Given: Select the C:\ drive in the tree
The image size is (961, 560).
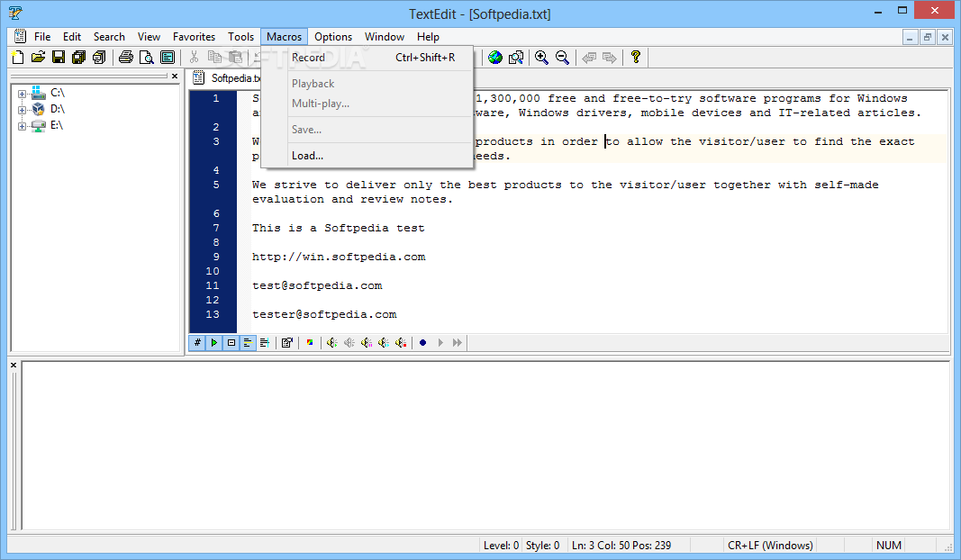Looking at the screenshot, I should (58, 93).
